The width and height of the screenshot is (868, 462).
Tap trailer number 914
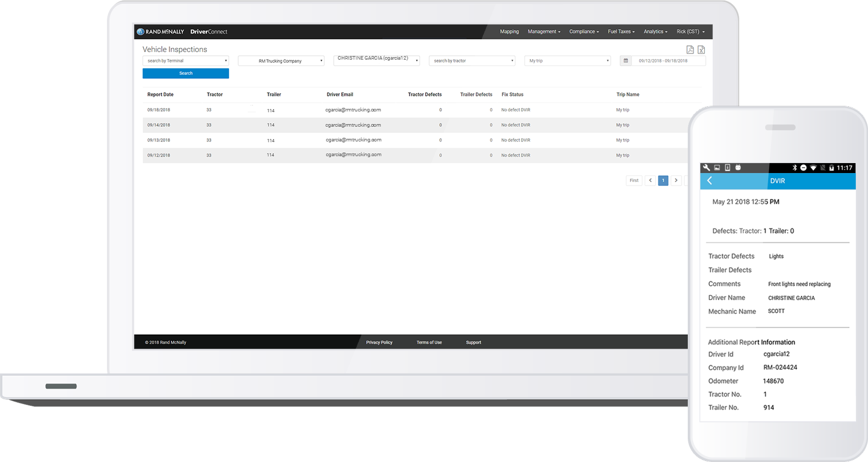click(x=769, y=407)
